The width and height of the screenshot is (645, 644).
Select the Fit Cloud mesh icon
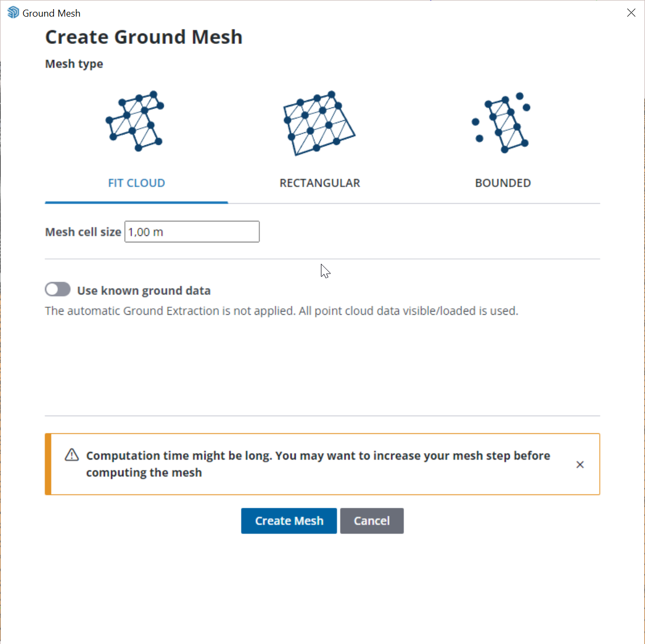(x=135, y=121)
